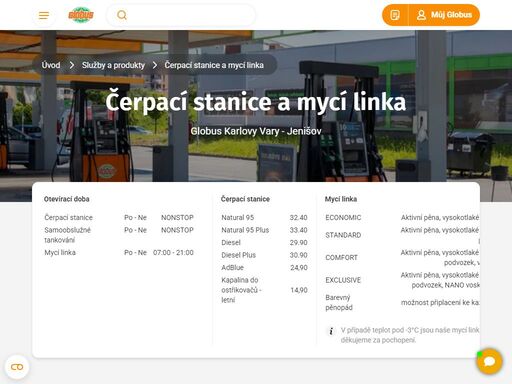Select Natural 95 price 32.40

pos(298,218)
